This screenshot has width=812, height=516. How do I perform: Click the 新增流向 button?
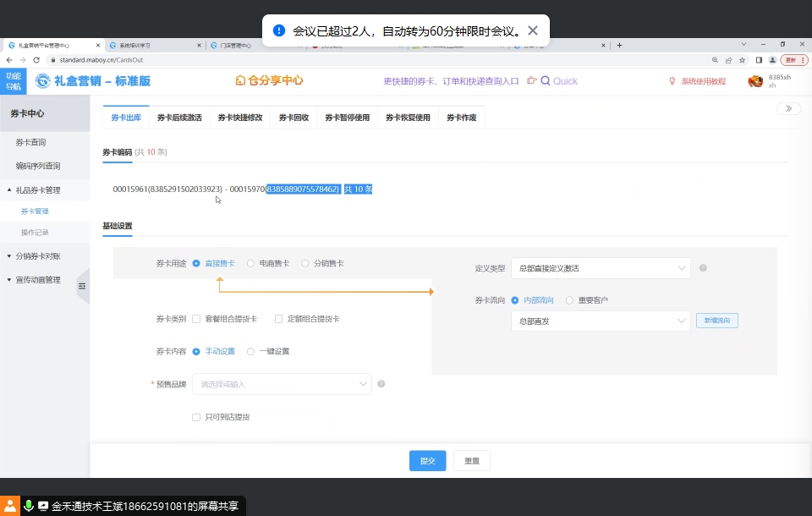coord(717,321)
